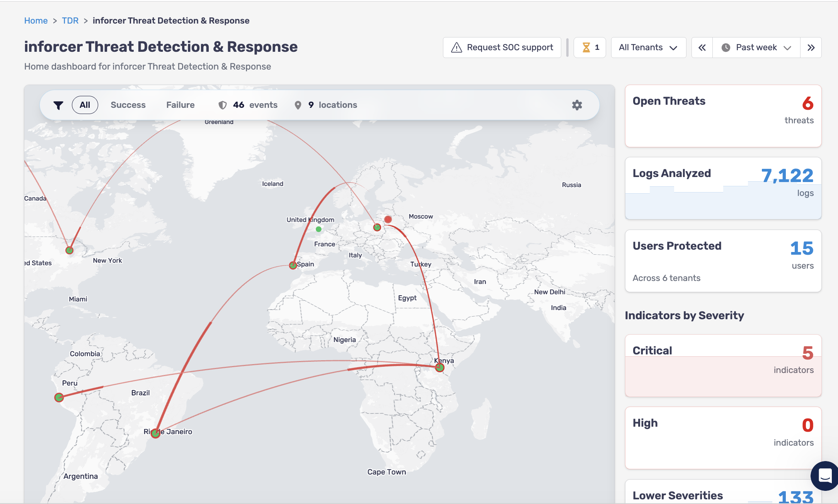Click the red dot near Moscow
The height and width of the screenshot is (504, 838).
[x=388, y=219]
